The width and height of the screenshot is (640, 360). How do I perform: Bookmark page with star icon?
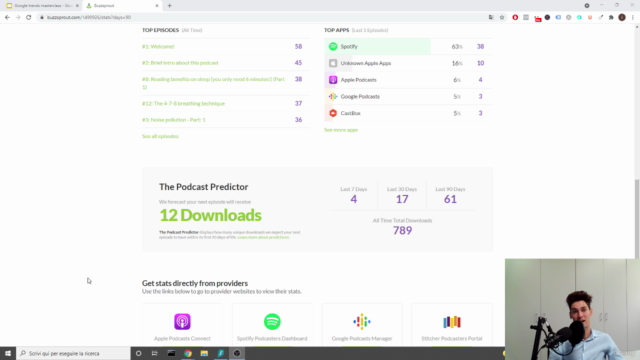click(x=502, y=17)
